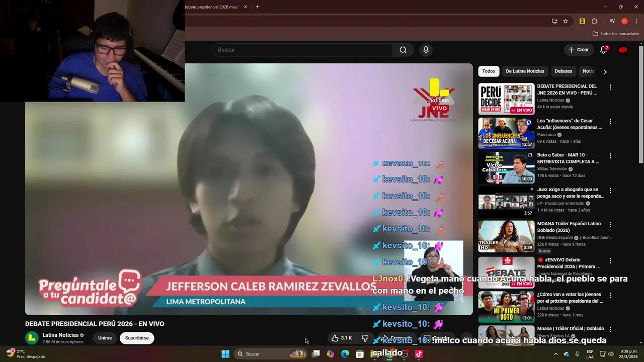Viewport: 644px width, 362px height.
Task: Click the Unirse button
Action: click(x=105, y=338)
